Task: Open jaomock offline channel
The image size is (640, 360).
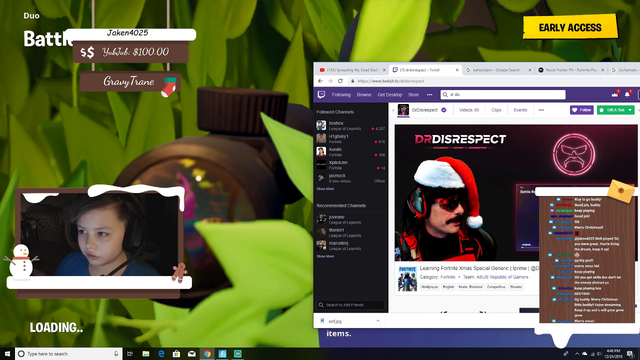Action: tap(351, 178)
